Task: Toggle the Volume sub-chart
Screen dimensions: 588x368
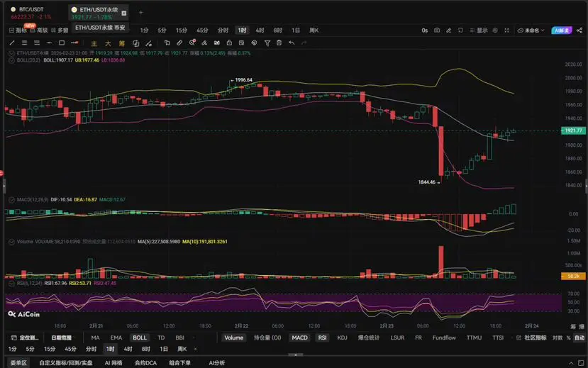Action: click(233, 338)
